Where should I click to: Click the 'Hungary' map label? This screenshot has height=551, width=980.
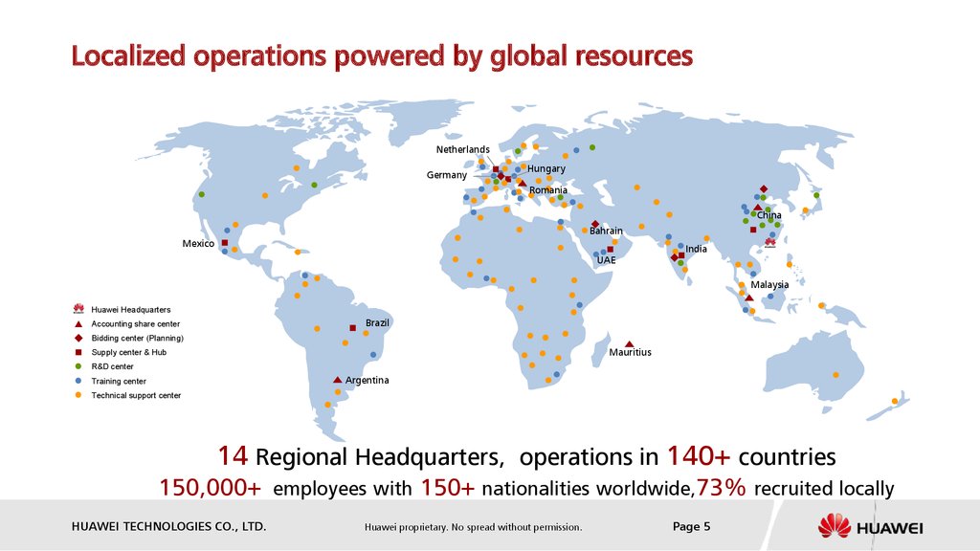(x=546, y=168)
